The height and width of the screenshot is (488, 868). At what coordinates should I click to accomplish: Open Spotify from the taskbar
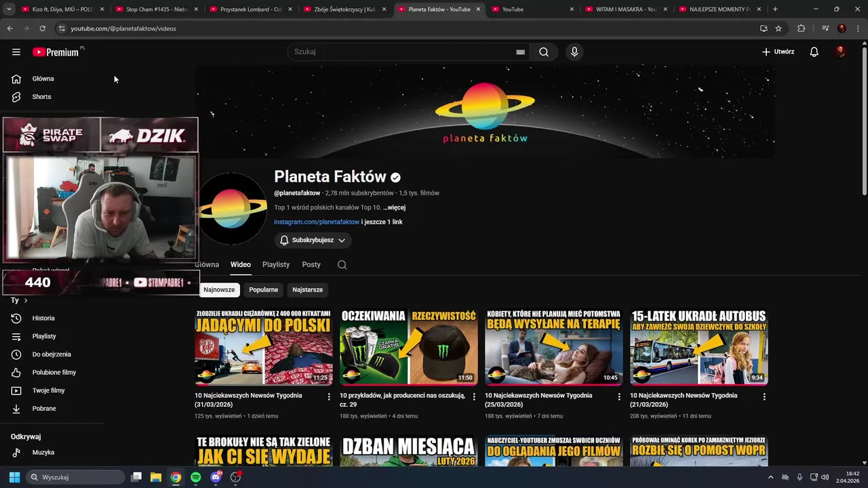pyautogui.click(x=195, y=477)
